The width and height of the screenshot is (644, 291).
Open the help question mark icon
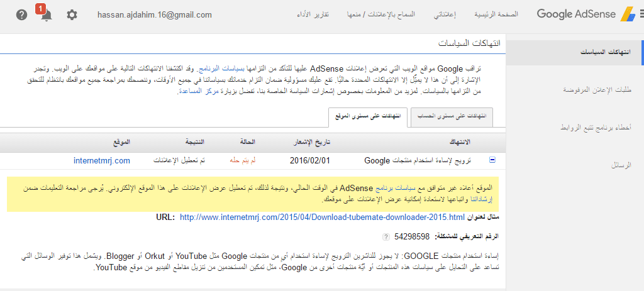coord(21,15)
